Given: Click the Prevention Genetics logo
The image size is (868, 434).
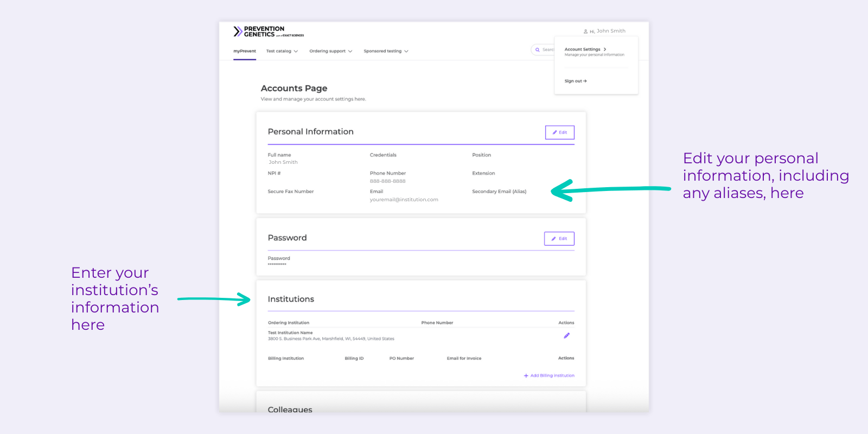Looking at the screenshot, I should pyautogui.click(x=268, y=31).
